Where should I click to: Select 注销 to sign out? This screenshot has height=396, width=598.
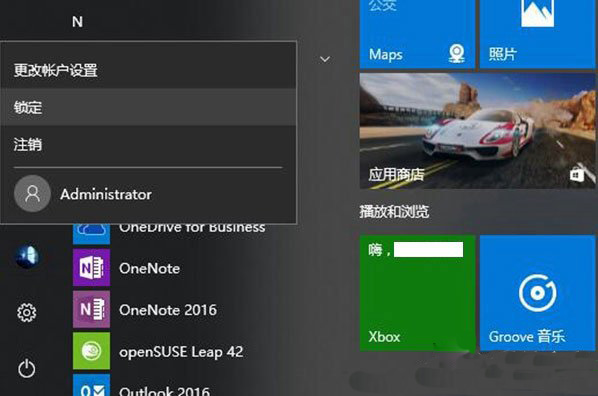(148, 144)
